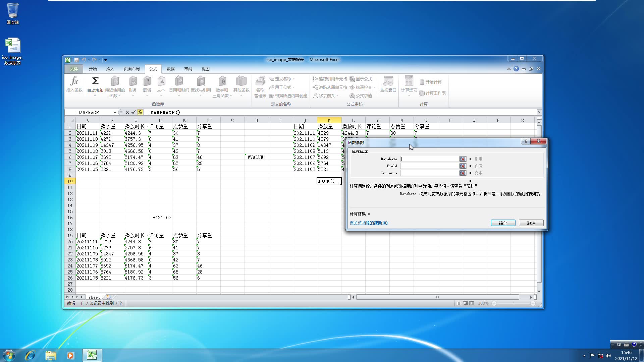Switch to Page Layout view in status bar
Screen dimensions: 644x362
(x=465, y=303)
